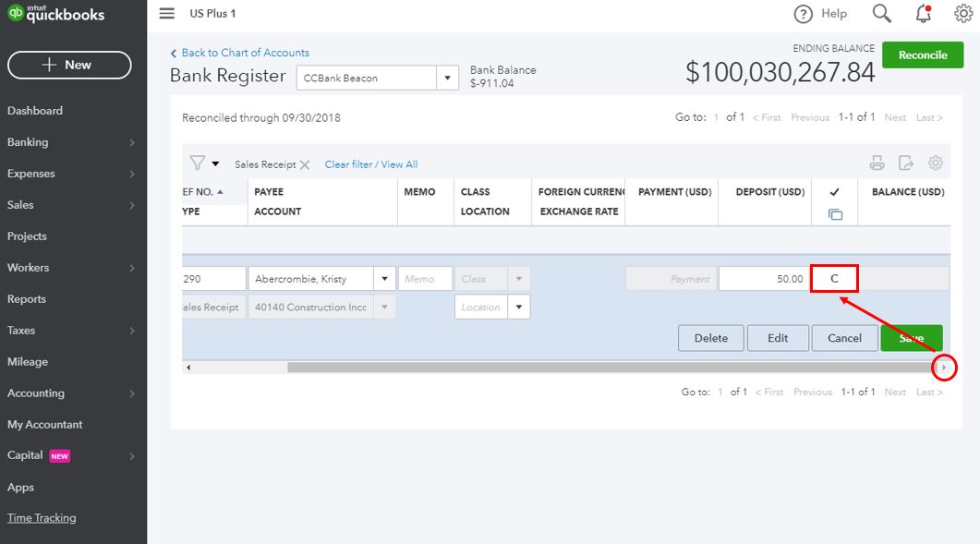Cancel the transaction changes
This screenshot has width=980, height=544.
coord(844,338)
